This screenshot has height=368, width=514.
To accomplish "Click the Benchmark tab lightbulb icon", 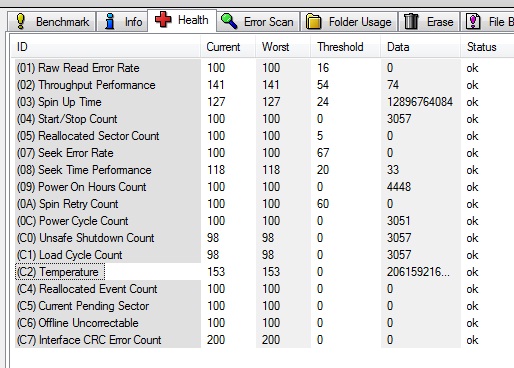I will (21, 21).
